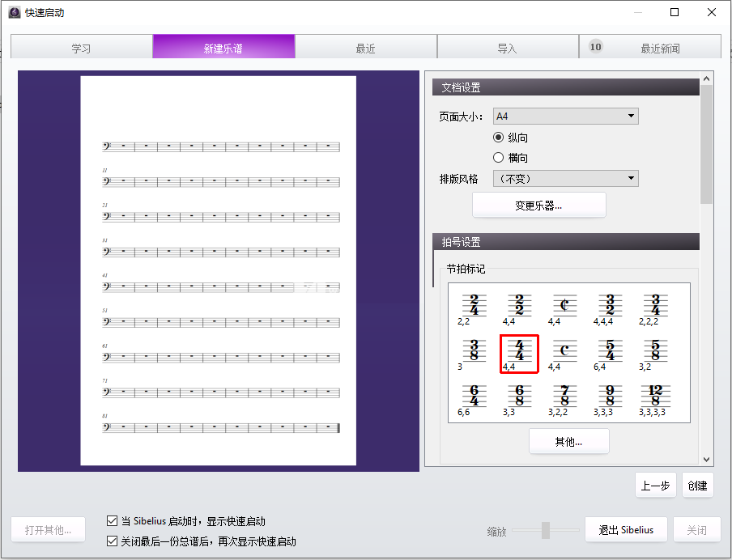Image resolution: width=732 pixels, height=560 pixels.
Task: Click the 其他 button for more time signatures
Action: (x=568, y=440)
